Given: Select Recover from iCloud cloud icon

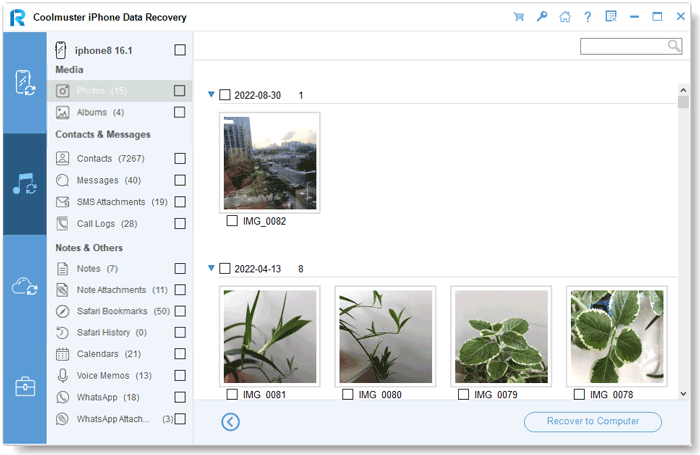Looking at the screenshot, I should click(x=25, y=286).
